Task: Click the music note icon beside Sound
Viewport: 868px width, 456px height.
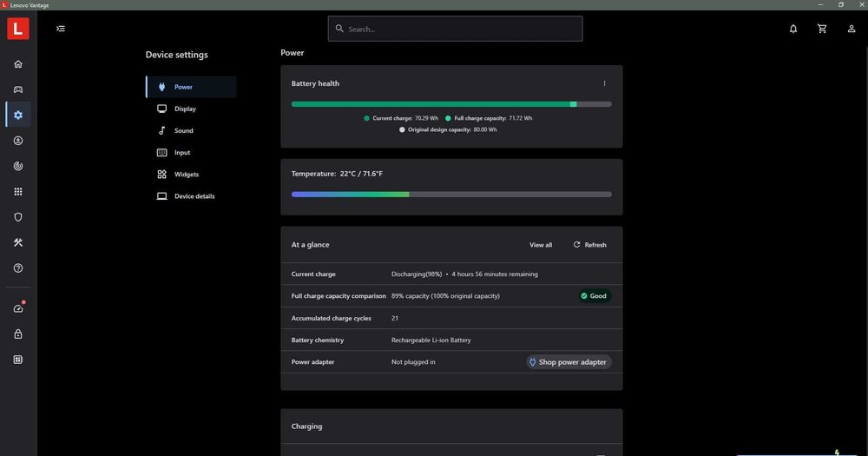Action: [161, 131]
